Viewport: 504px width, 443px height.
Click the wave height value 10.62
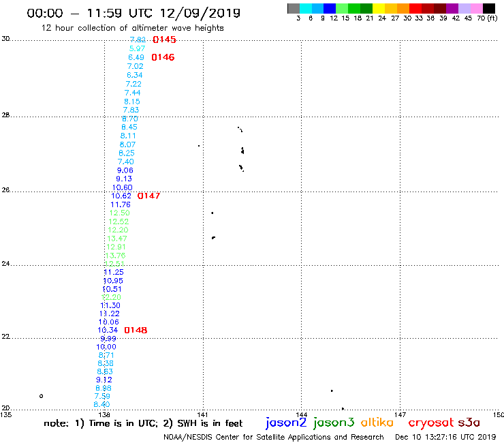(121, 196)
